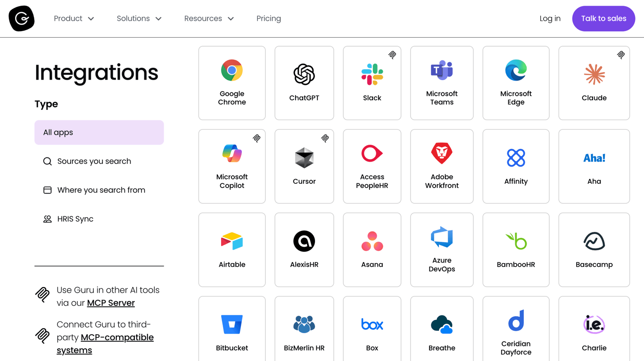The width and height of the screenshot is (644, 361).
Task: Choose the Breathe cloud icon
Action: (x=442, y=325)
